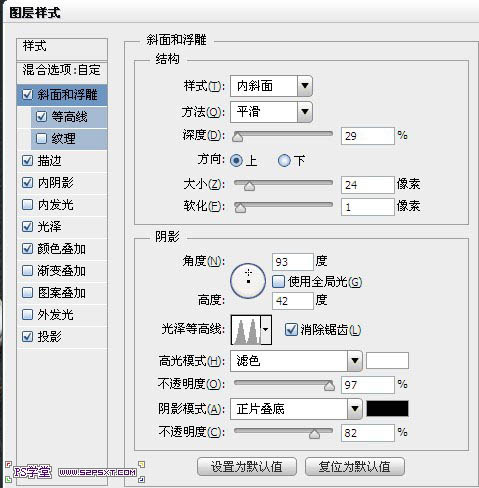Enable 使用全局光 global light checkbox
Viewport: 479px width, 488px height.
[278, 282]
